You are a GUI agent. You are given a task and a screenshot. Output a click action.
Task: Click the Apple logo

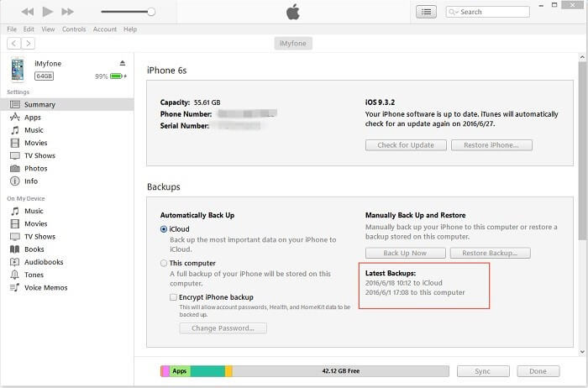(293, 12)
